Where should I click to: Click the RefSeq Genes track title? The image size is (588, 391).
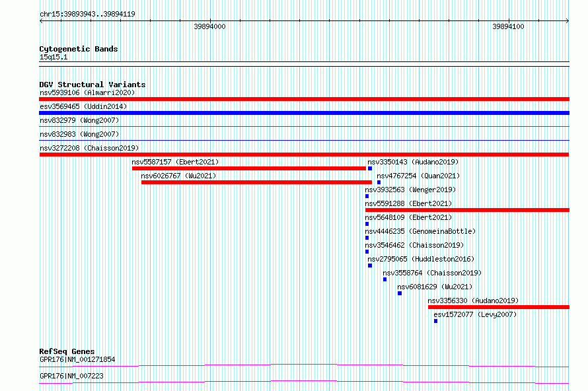67,351
